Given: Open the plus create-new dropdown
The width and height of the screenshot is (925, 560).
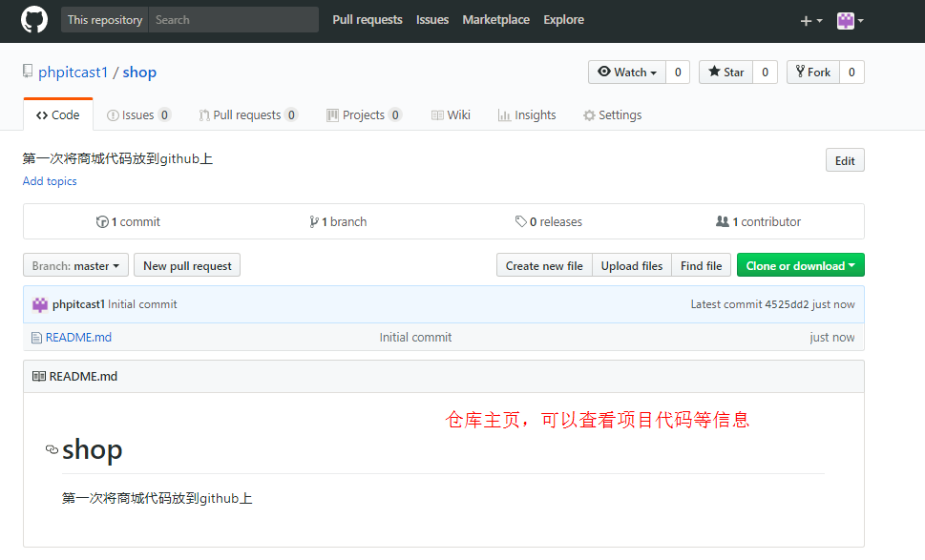Looking at the screenshot, I should (810, 20).
